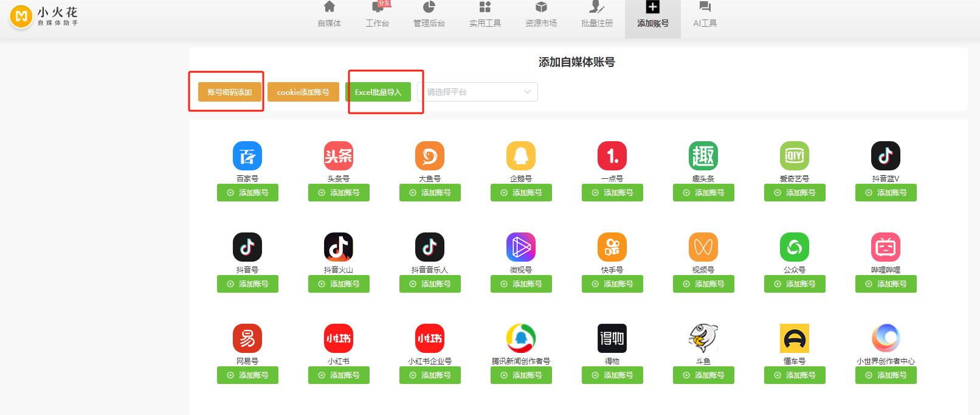The image size is (980, 415).
Task: Click the 网易号 icon
Action: (x=247, y=338)
